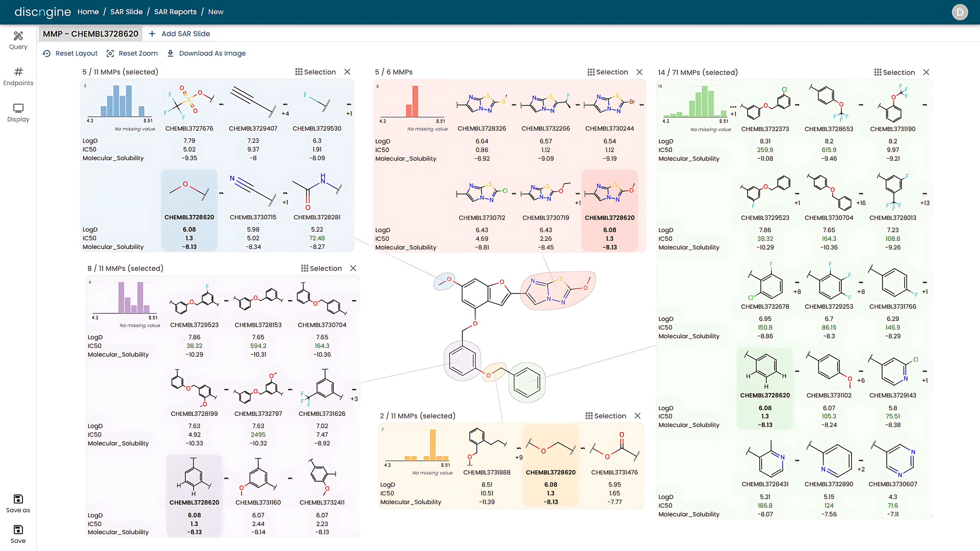Click the Reset Zoom icon

tap(110, 53)
